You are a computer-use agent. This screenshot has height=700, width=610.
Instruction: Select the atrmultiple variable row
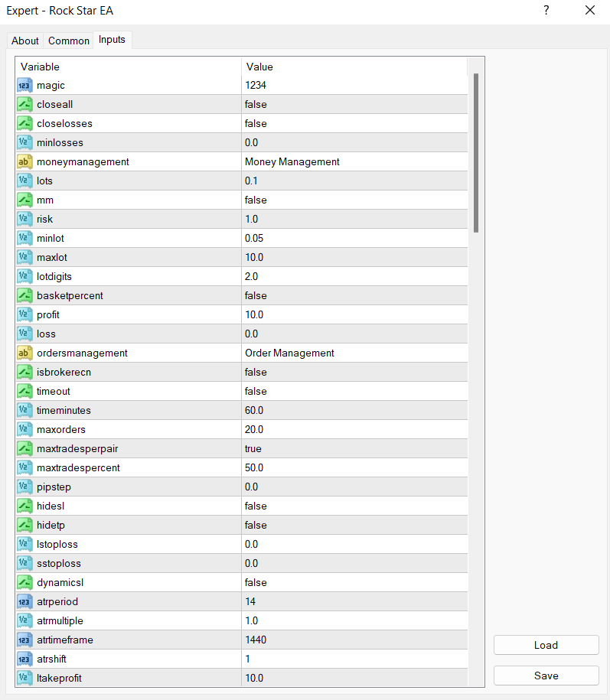[x=242, y=621]
